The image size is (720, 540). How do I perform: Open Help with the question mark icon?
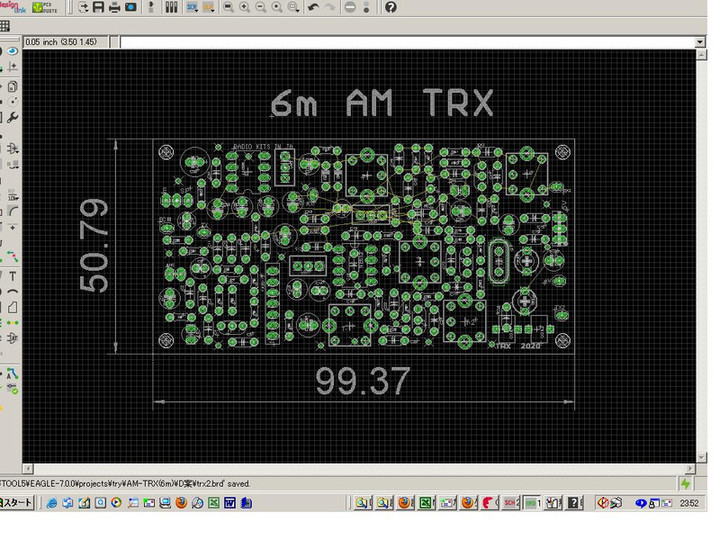390,8
